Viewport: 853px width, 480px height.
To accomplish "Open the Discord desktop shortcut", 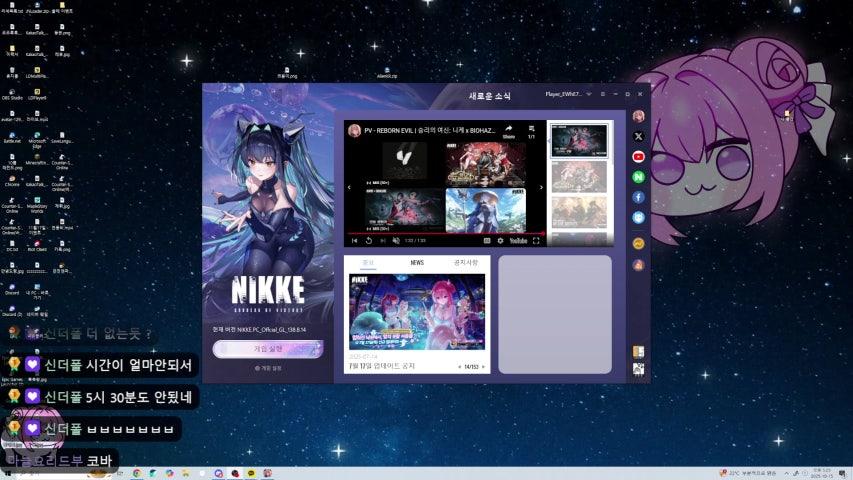I will point(12,289).
